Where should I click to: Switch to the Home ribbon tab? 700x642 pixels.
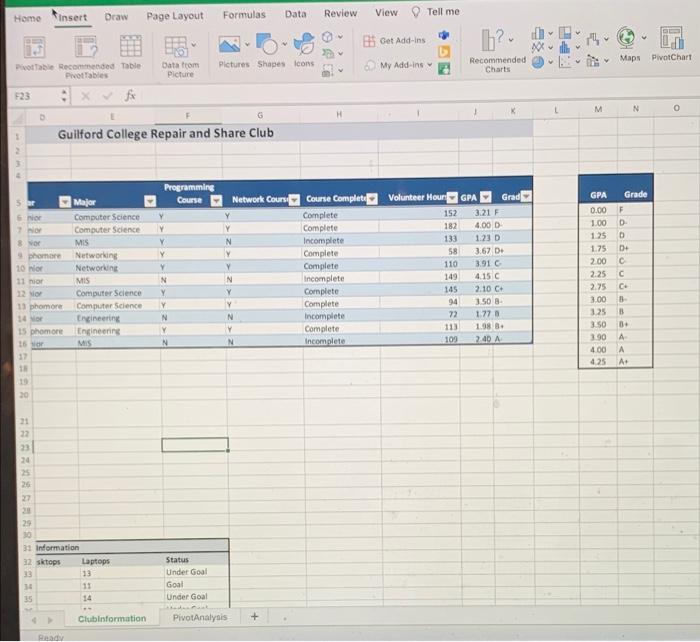(x=27, y=18)
